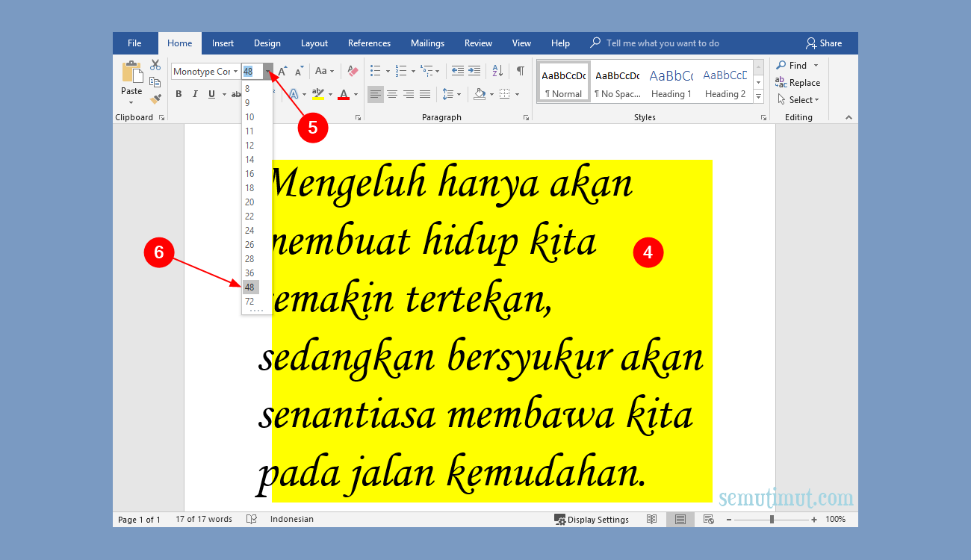Viewport: 971px width, 560px height.
Task: Open the font name dropdown arrow
Action: click(x=235, y=72)
